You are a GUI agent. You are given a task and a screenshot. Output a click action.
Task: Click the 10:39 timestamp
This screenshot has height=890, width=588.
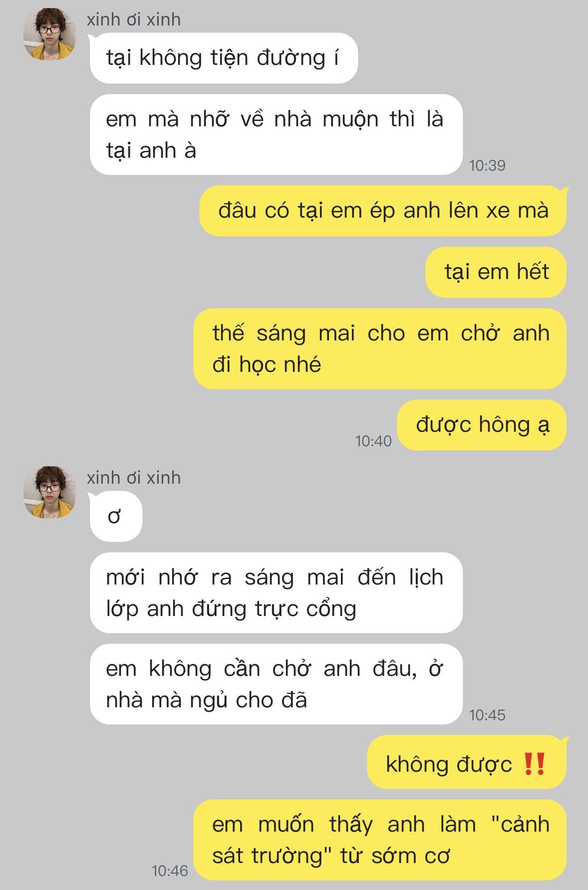pos(487,165)
